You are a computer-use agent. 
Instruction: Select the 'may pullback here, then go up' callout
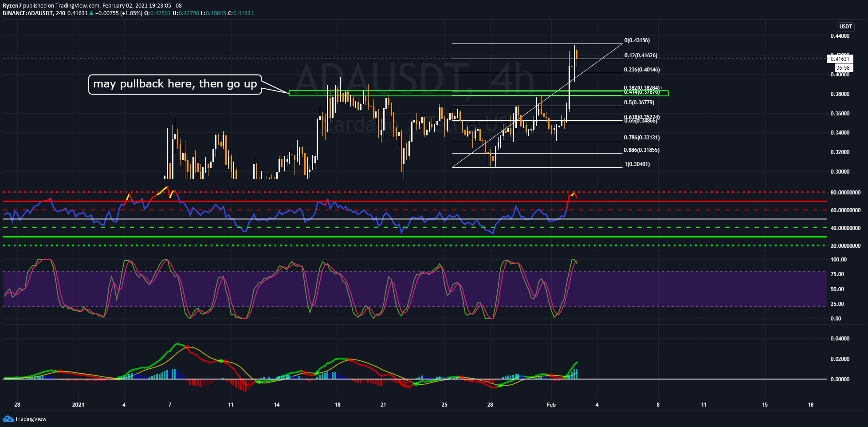[x=175, y=84]
